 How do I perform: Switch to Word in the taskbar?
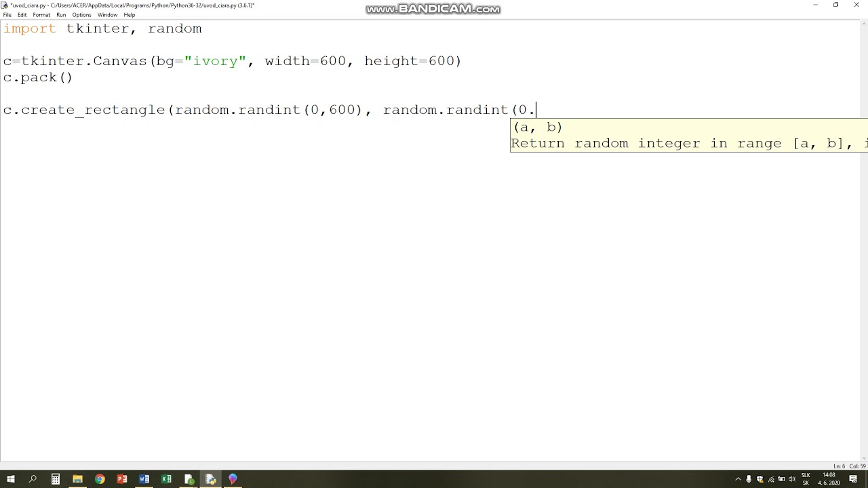144,479
